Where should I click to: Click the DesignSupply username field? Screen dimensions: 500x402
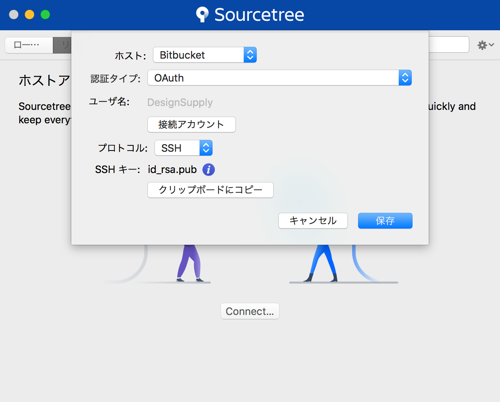[180, 102]
